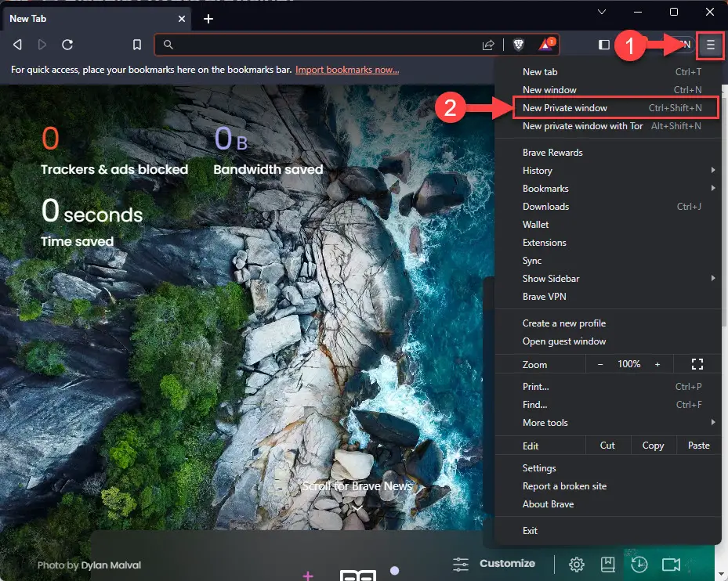
Task: Increase zoom with the plus button
Action: point(657,364)
